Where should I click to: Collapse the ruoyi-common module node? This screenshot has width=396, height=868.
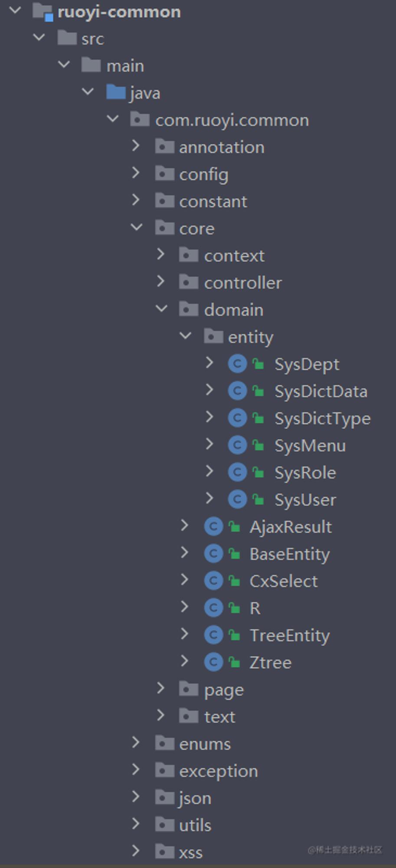tap(15, 10)
